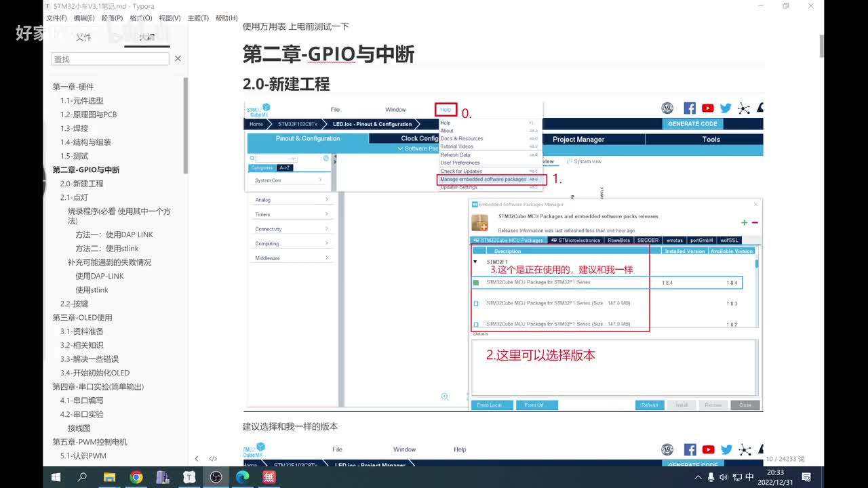This screenshot has width=868, height=488.
Task: Open 编辑(E) menu
Action: pyautogui.click(x=84, y=18)
